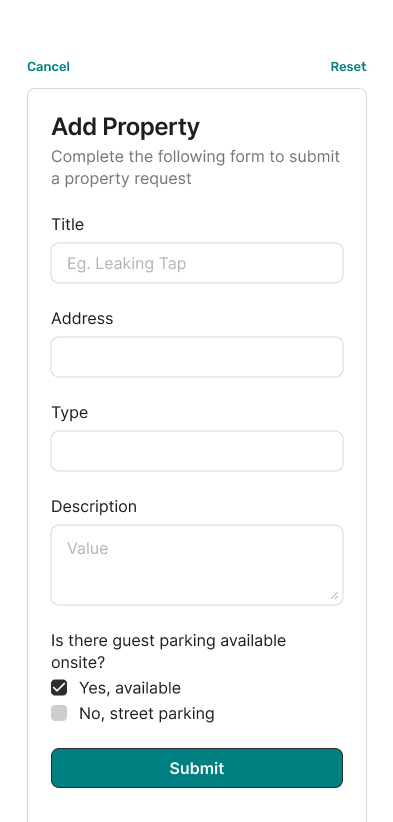Toggle via the 'Yes, available' label text
The height and width of the screenshot is (822, 393).
click(130, 688)
